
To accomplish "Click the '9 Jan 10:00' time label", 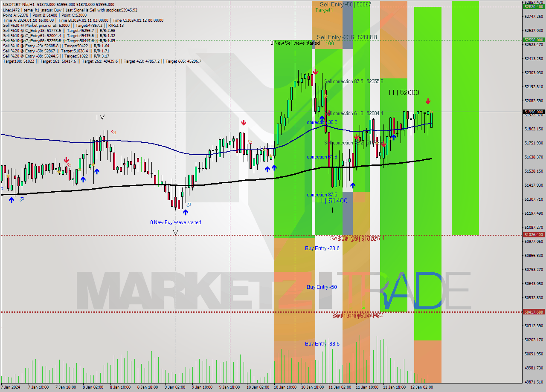I will pos(202,387).
